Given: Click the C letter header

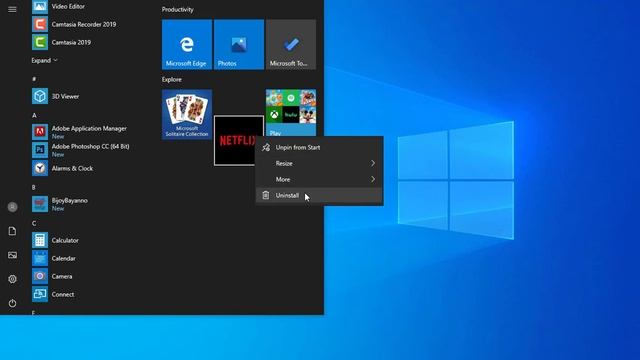Looking at the screenshot, I should [34, 223].
